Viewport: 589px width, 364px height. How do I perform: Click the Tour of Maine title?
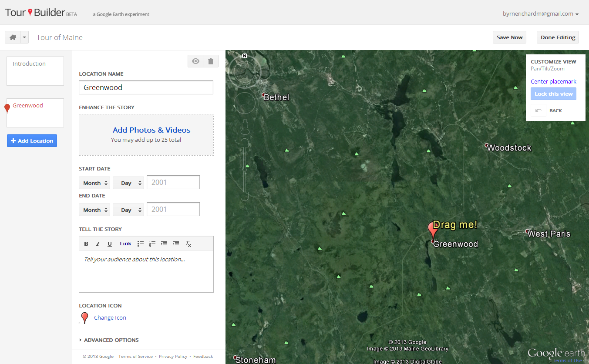tap(60, 37)
